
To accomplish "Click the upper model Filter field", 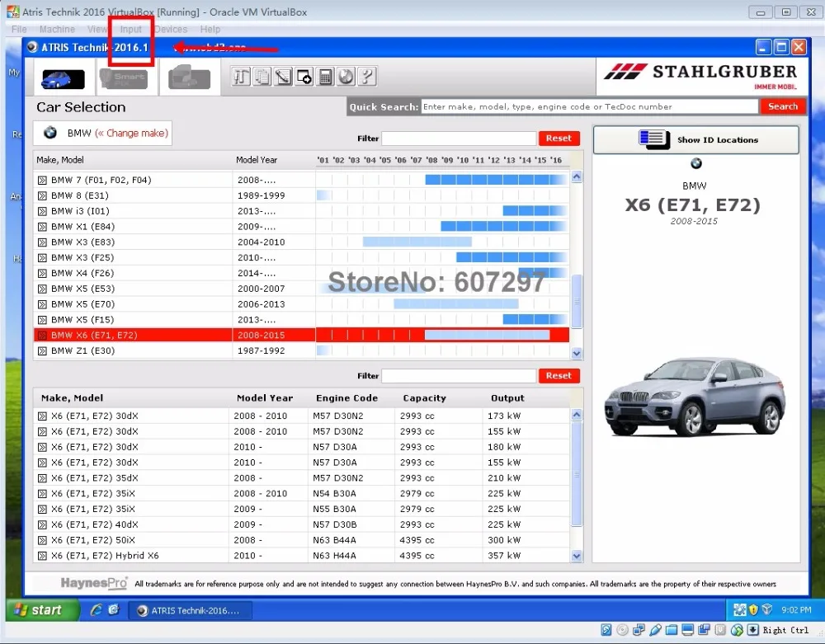I will pos(458,139).
